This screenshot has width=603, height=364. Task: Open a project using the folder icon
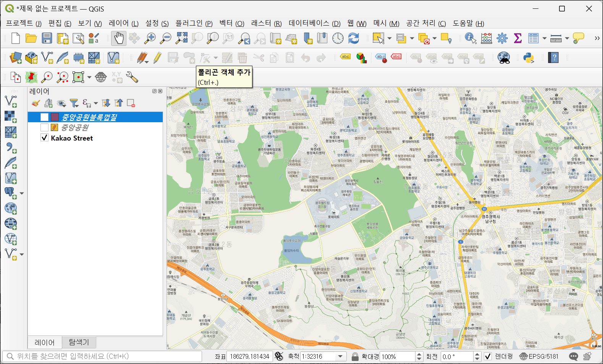tap(31, 38)
